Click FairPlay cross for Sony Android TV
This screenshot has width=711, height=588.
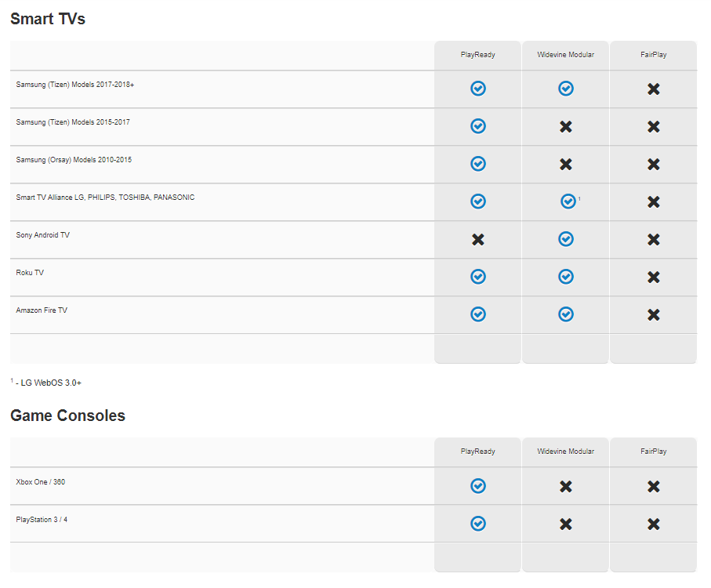tap(654, 239)
